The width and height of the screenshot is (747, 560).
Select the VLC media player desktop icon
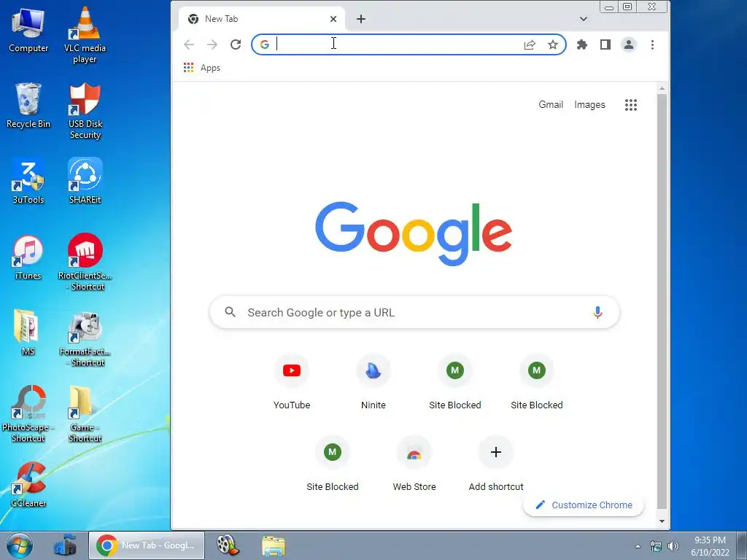coord(85,35)
